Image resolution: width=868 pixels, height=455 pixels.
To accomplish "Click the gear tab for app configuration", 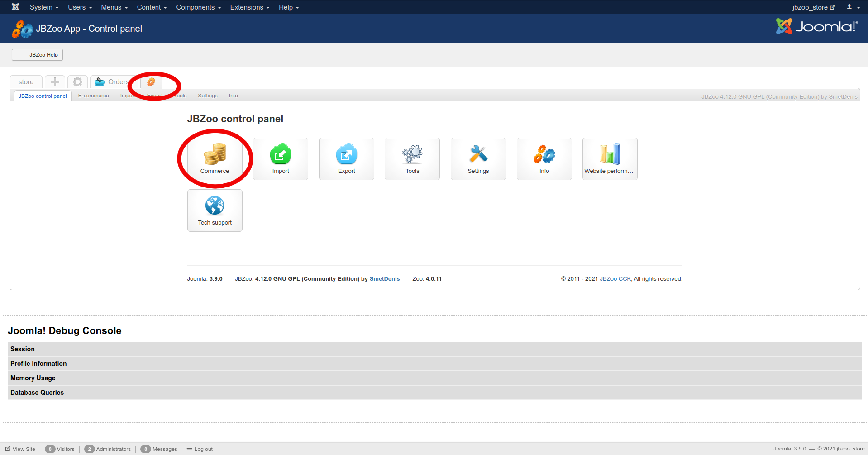I will 78,81.
